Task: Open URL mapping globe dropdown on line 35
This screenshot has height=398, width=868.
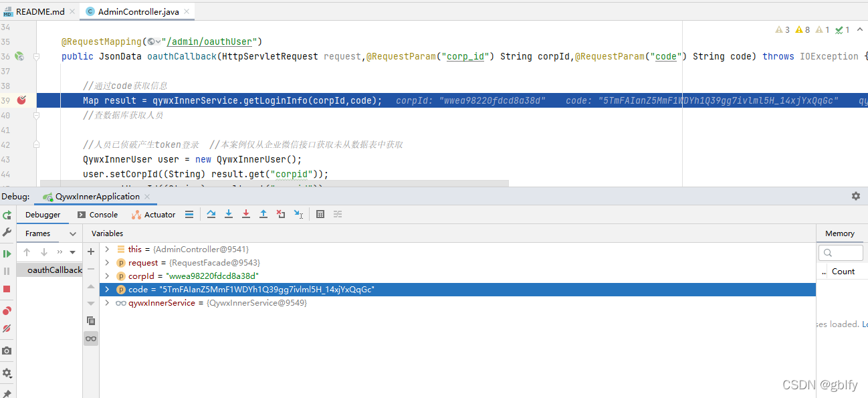Action: click(153, 41)
